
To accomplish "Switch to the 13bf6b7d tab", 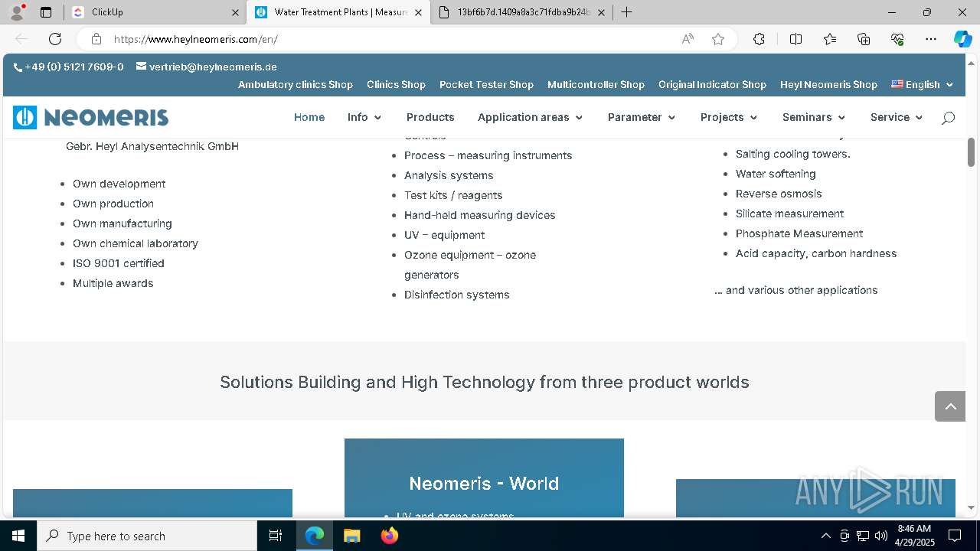I will [521, 12].
